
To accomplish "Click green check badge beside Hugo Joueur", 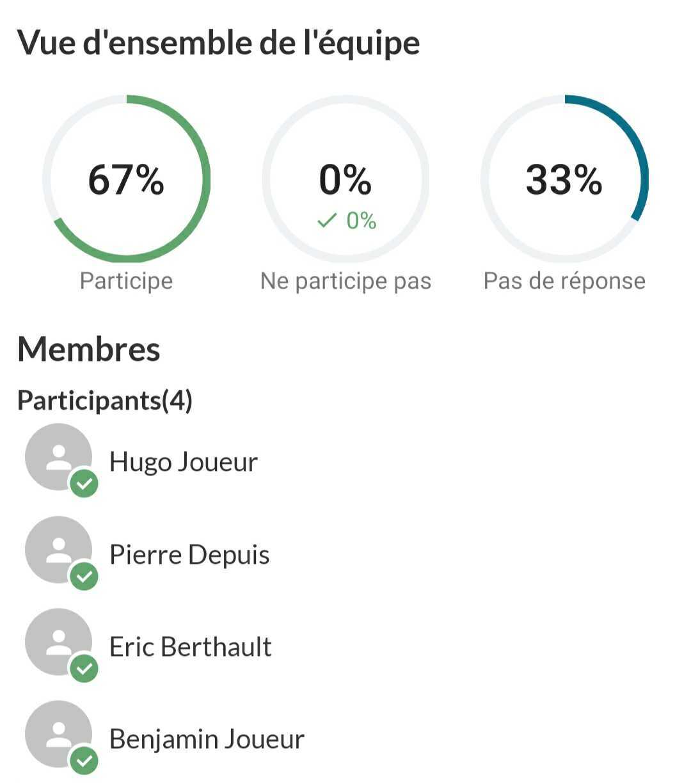I will [84, 484].
